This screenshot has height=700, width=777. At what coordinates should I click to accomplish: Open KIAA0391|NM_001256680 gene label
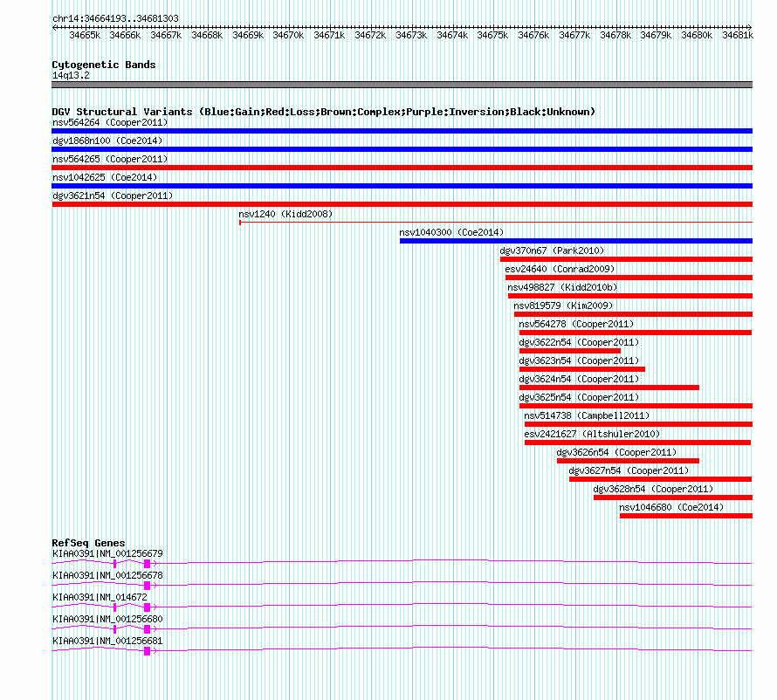click(x=107, y=619)
